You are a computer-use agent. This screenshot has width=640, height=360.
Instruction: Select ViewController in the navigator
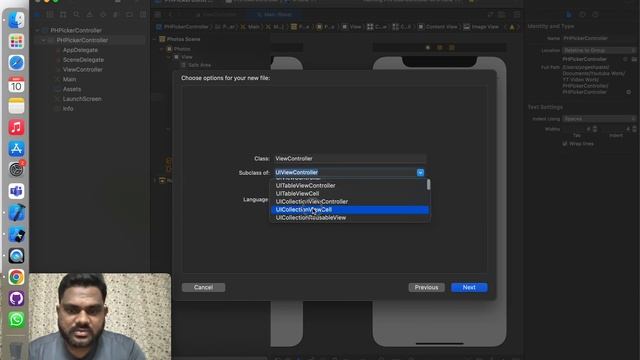pos(82,70)
